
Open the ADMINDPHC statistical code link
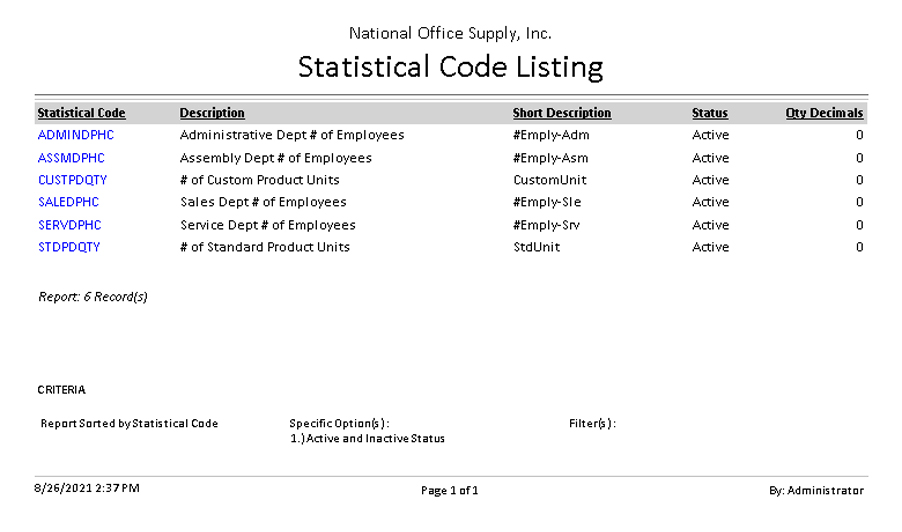76,135
